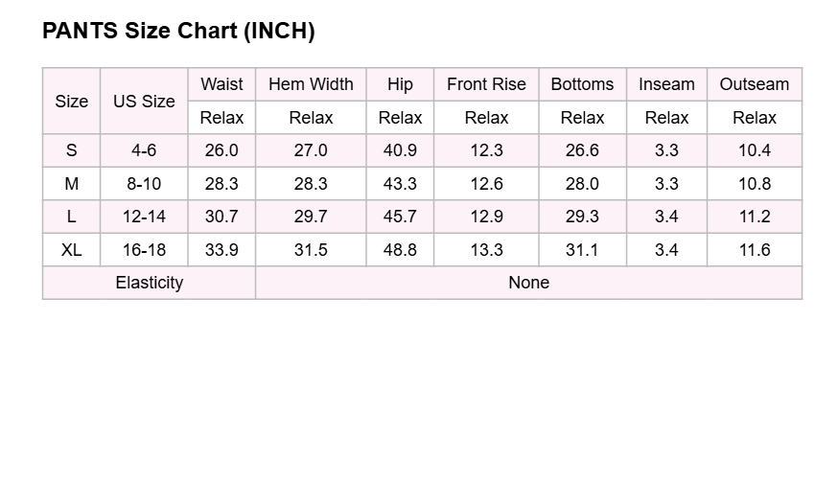Click the Hem Width column header

click(311, 84)
